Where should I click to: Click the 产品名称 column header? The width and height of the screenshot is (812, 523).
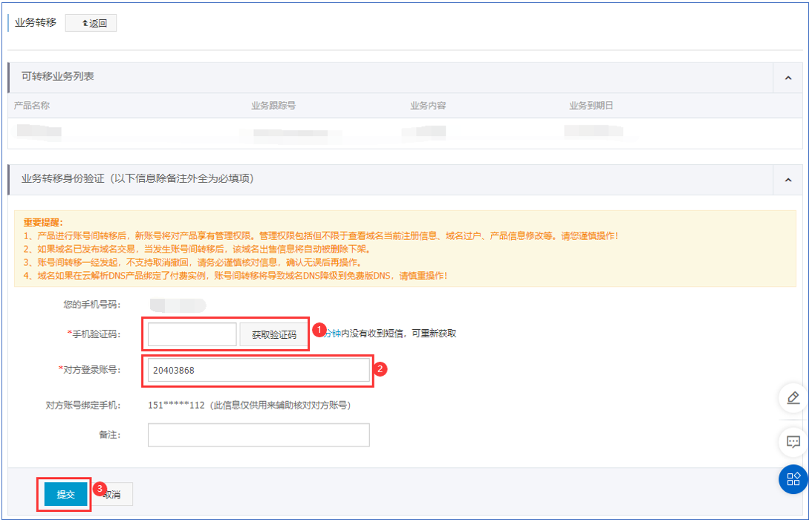point(32,105)
